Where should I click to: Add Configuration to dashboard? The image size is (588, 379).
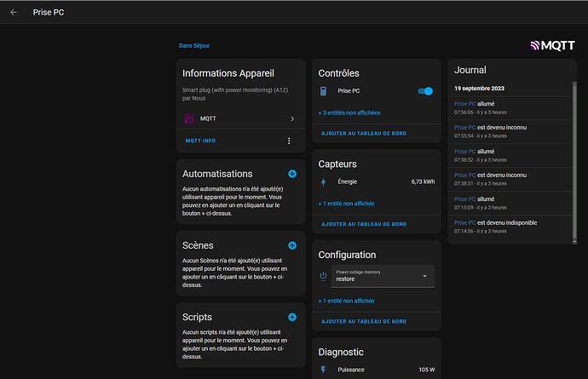(x=364, y=322)
